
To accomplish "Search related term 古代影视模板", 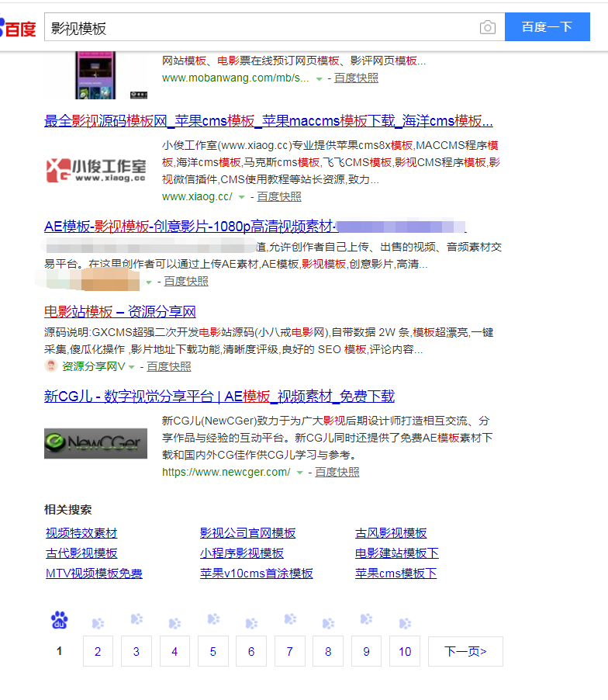I will 81,553.
